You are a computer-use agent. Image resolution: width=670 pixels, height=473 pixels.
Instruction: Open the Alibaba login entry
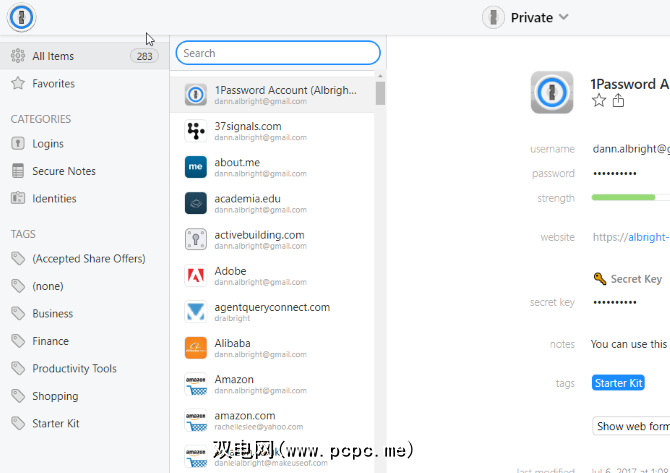pos(272,348)
